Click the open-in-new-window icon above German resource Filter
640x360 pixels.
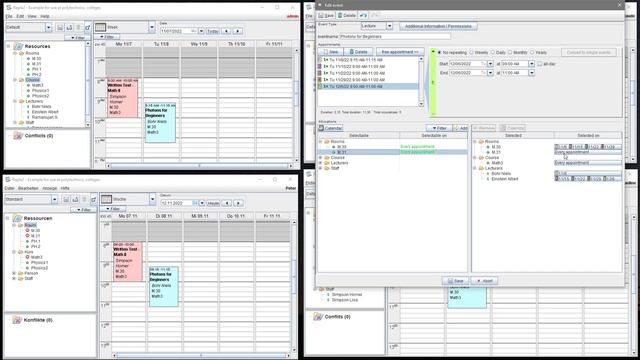[x=93, y=200]
